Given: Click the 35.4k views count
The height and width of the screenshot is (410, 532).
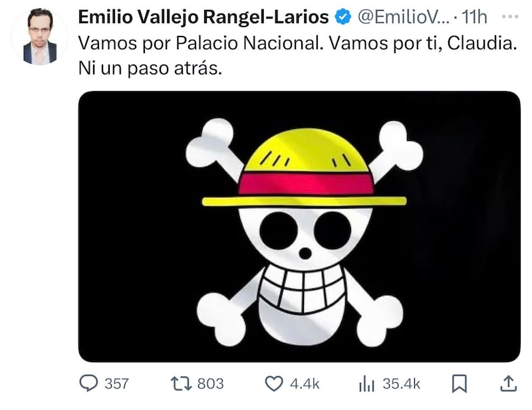Looking at the screenshot, I should [402, 384].
